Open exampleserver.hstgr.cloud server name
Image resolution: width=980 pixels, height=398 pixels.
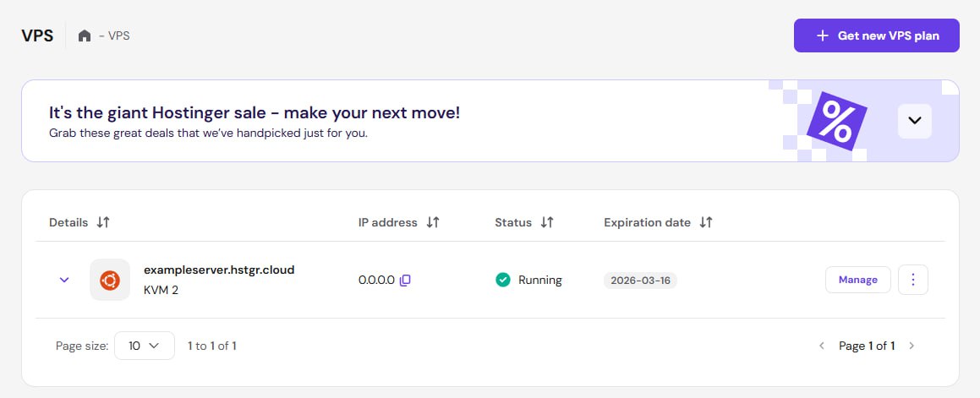[219, 270]
